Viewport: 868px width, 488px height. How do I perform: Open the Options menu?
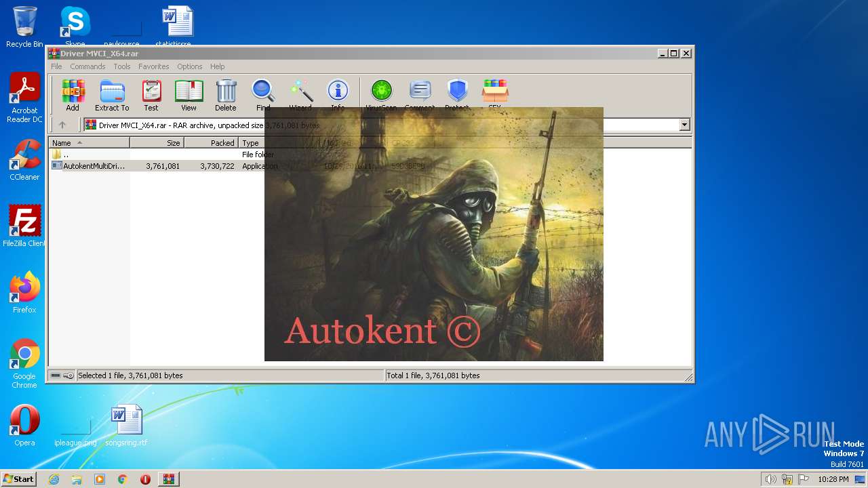(x=190, y=66)
